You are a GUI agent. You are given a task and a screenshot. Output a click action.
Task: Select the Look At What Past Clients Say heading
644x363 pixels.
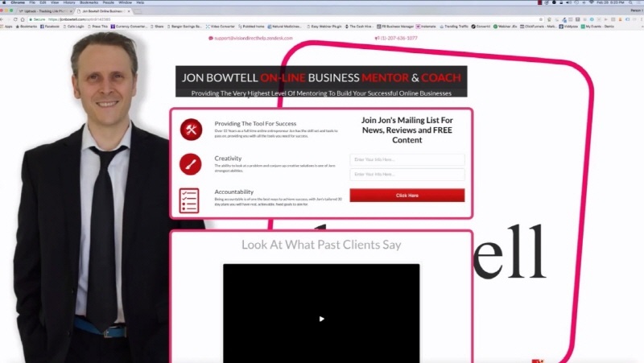click(321, 245)
